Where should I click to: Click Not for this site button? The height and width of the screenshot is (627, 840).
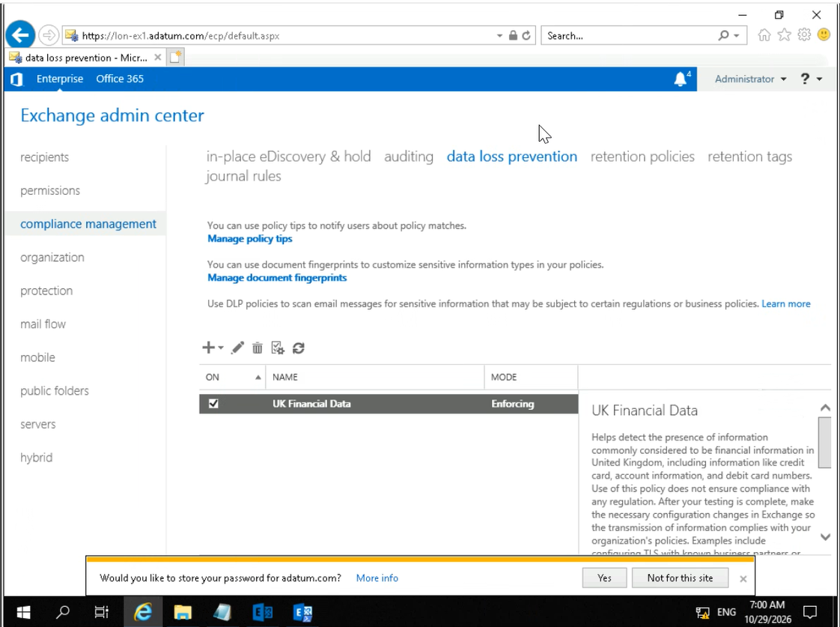(680, 578)
